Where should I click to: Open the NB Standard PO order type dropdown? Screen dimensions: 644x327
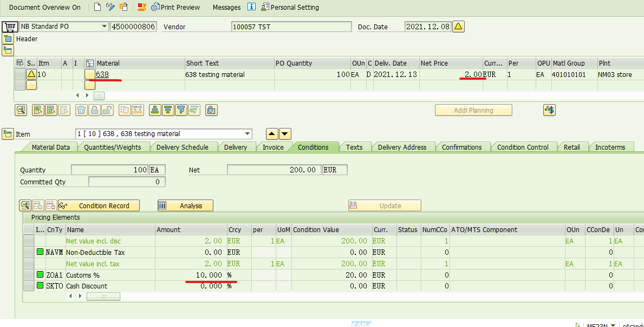pos(104,25)
